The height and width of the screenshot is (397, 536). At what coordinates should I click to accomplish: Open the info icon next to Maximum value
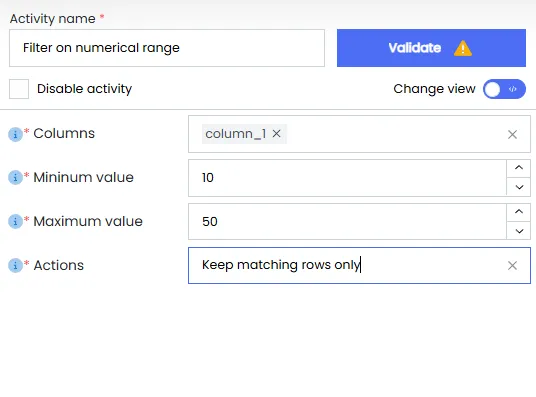[x=15, y=221]
